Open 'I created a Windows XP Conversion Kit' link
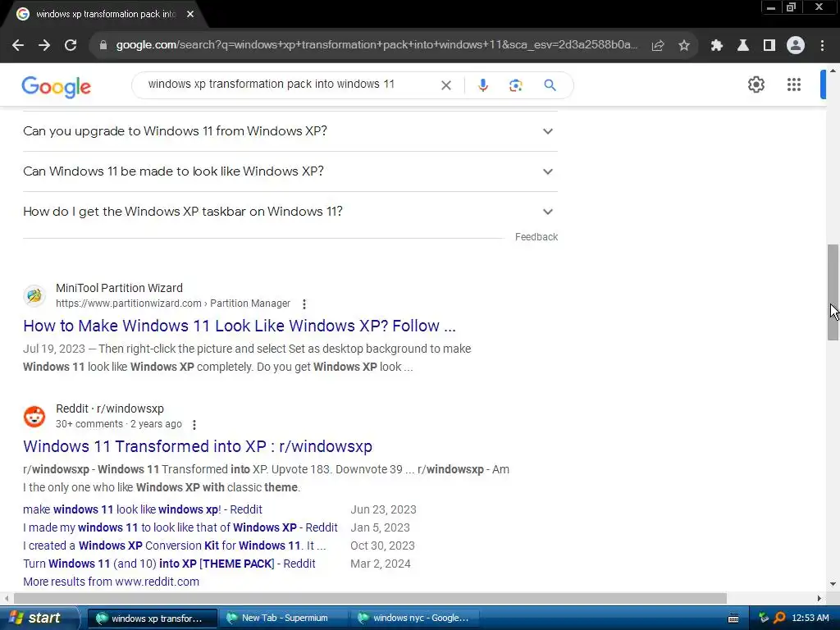The height and width of the screenshot is (630, 840). pyautogui.click(x=174, y=546)
